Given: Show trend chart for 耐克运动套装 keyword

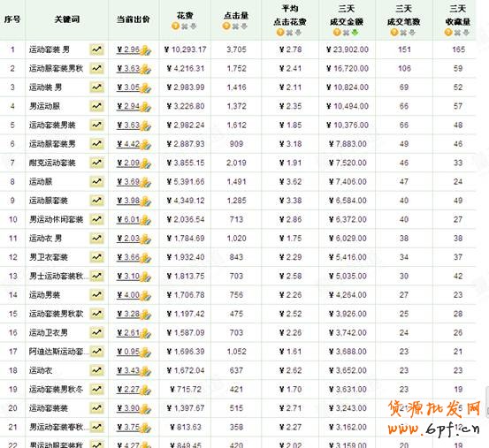Looking at the screenshot, I should [96, 163].
